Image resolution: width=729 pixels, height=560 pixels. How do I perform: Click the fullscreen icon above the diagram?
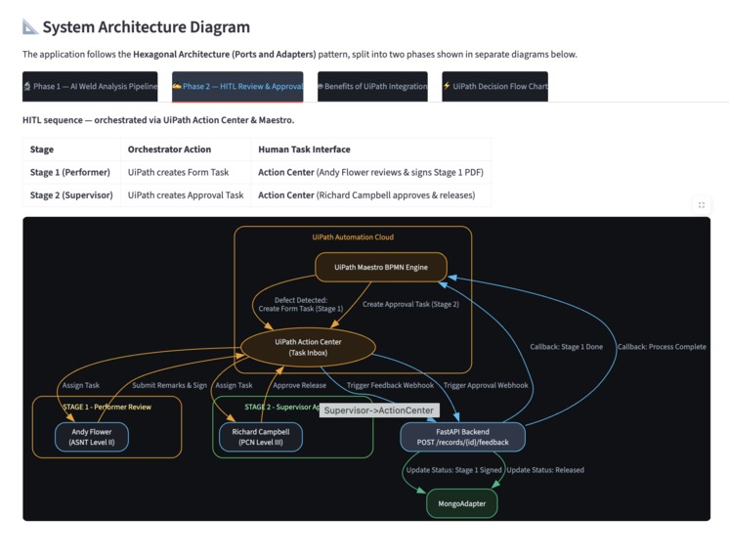[x=702, y=204]
